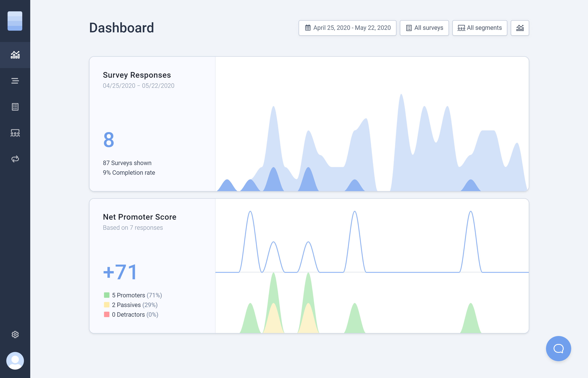This screenshot has width=588, height=378.
Task: Select the Segments people icon in the sidebar
Action: point(15,133)
